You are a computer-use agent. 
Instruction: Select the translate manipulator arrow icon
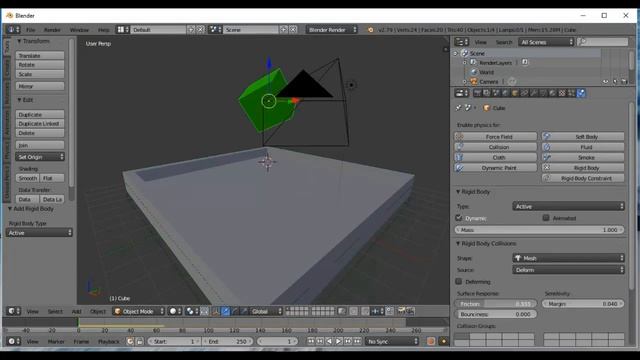point(226,311)
